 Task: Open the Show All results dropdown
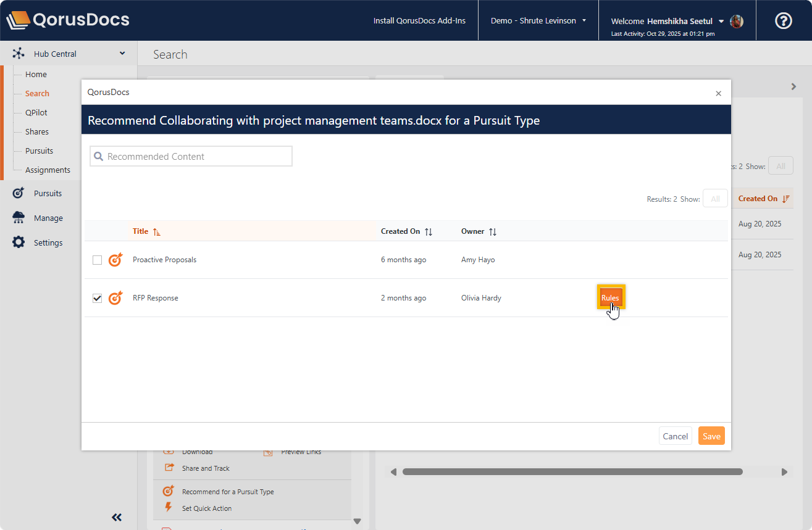[x=715, y=199]
